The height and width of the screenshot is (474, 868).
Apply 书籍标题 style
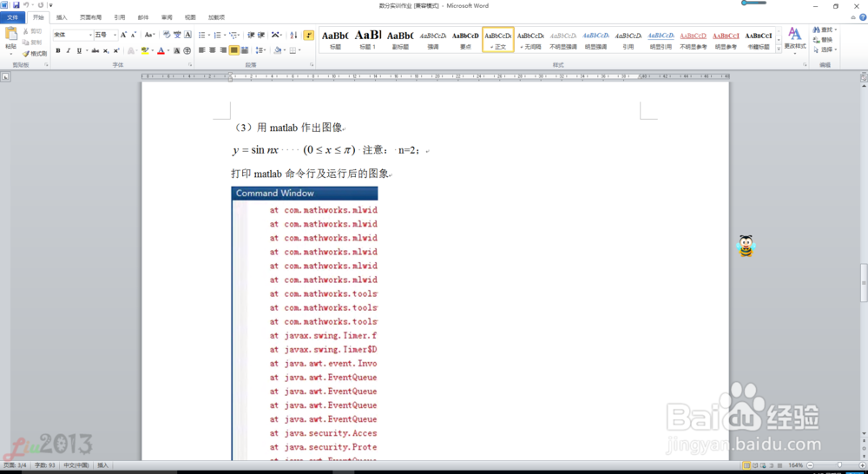(759, 39)
